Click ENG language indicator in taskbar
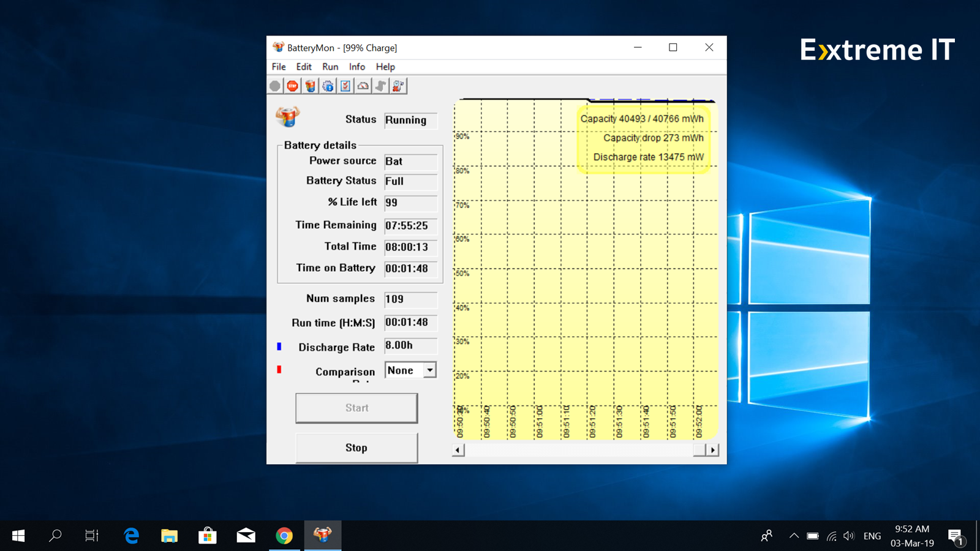980x551 pixels. pos(872,536)
